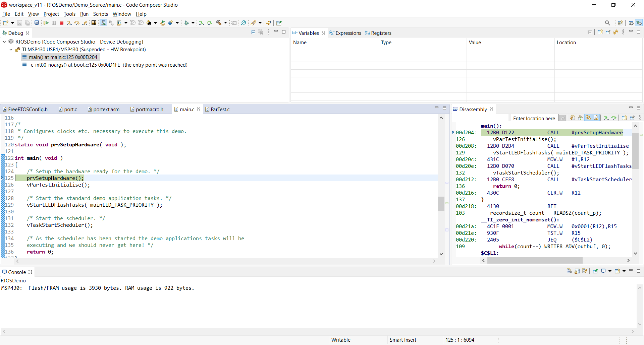This screenshot has width=644, height=345.
Task: Click the magnifier search icon at top right
Action: (x=607, y=23)
